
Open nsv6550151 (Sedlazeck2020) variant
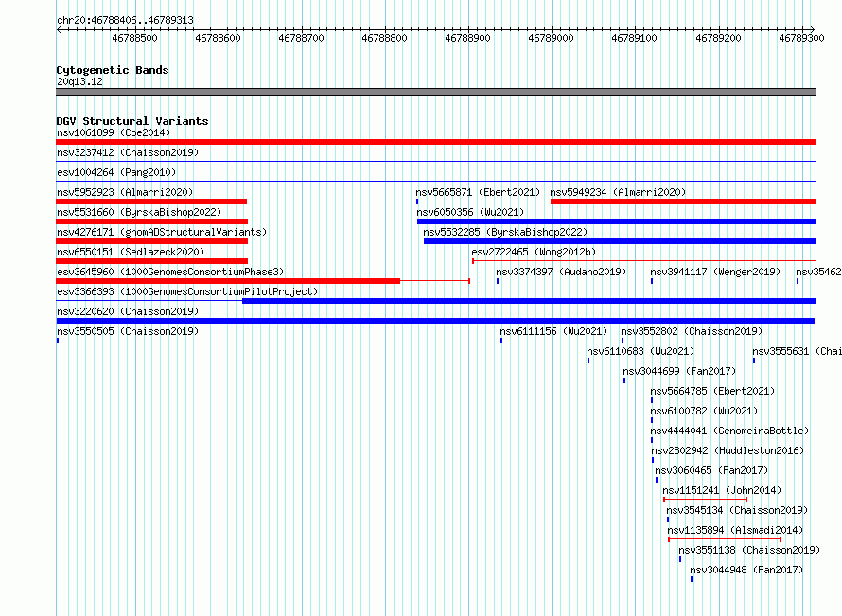tap(131, 252)
